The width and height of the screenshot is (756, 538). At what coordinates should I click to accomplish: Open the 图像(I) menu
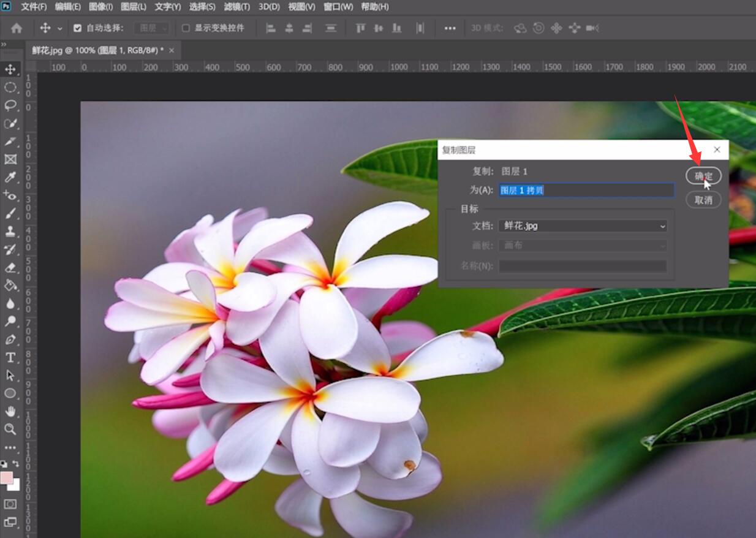click(x=101, y=7)
